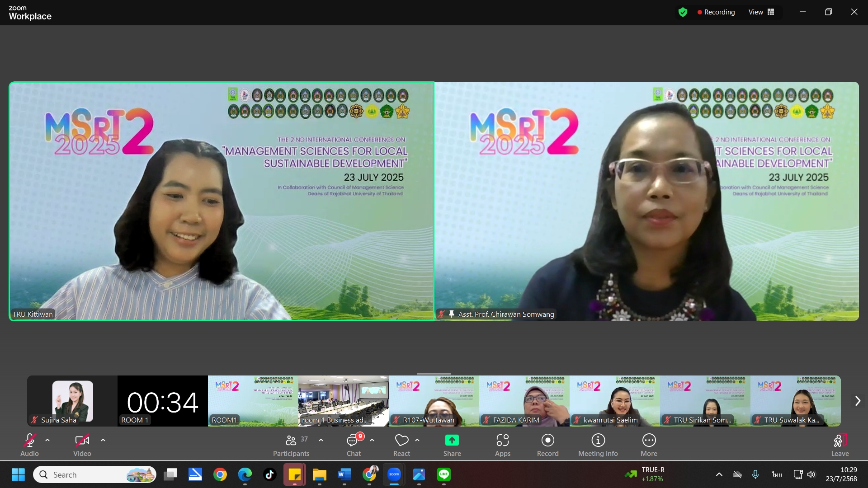Screen dimensions: 868x488
Task: Open clock showing 10:29
Action: click(841, 474)
